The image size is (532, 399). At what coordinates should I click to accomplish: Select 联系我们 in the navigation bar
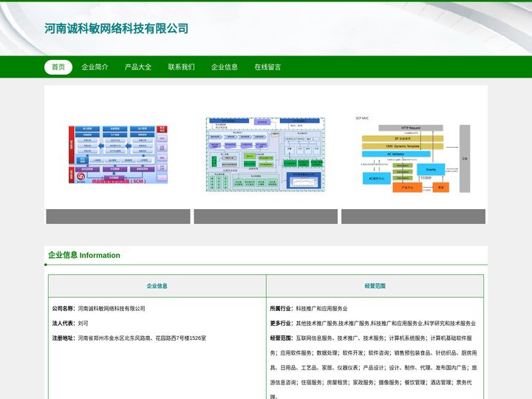pyautogui.click(x=182, y=67)
